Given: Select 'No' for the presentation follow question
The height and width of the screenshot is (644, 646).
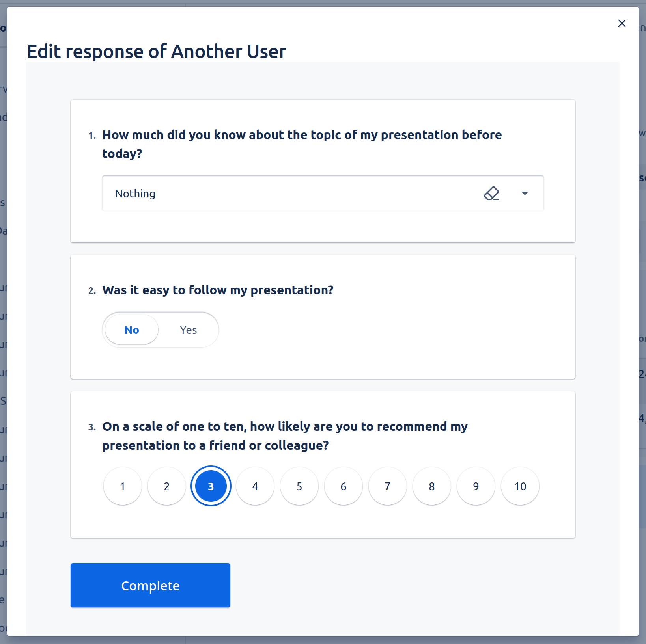Looking at the screenshot, I should pos(131,330).
